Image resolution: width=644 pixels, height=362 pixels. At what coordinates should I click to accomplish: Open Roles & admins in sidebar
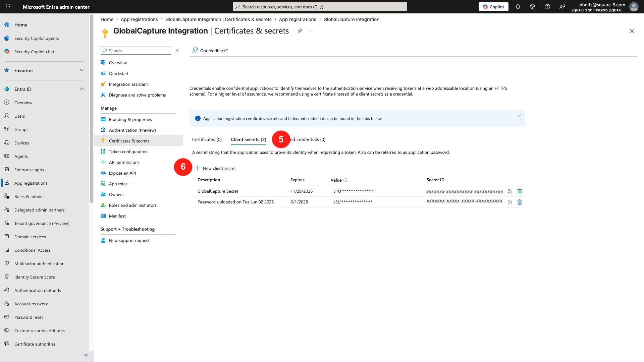coord(29,196)
